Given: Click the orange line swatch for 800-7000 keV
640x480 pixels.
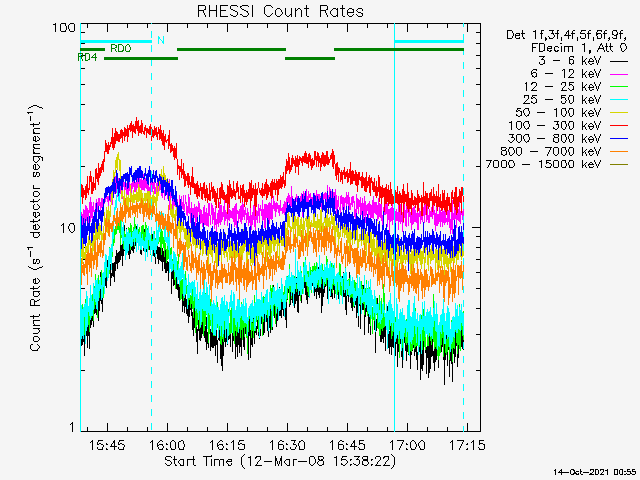Looking at the screenshot, I should [619, 152].
